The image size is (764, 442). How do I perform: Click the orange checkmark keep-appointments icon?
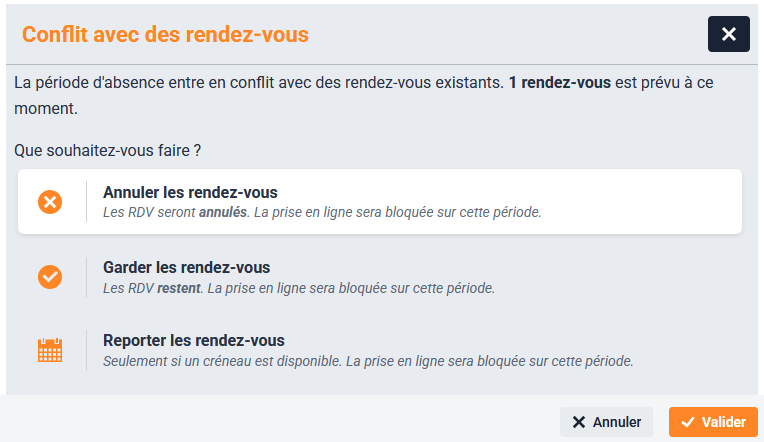(x=50, y=277)
